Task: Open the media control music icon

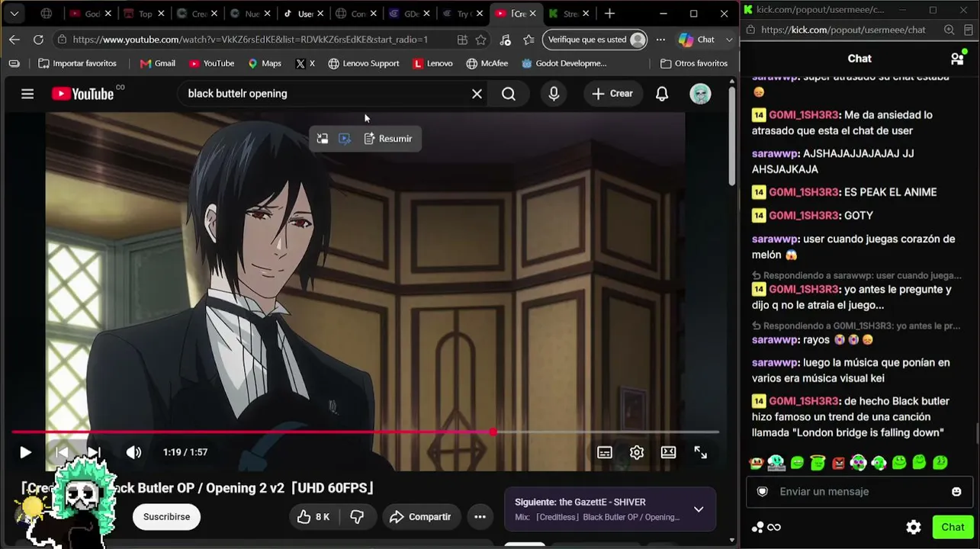Action: point(505,40)
